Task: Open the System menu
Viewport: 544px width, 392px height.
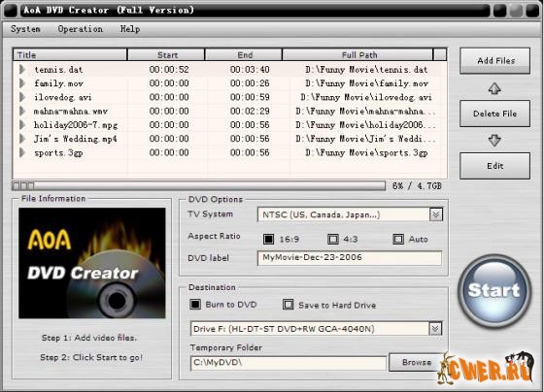Action: [25, 29]
